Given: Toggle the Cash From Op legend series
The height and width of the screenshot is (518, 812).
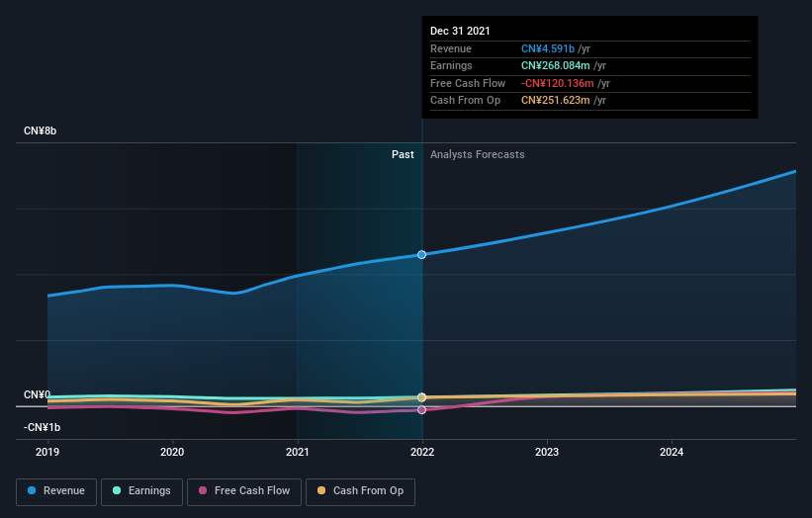Looking at the screenshot, I should click(360, 491).
